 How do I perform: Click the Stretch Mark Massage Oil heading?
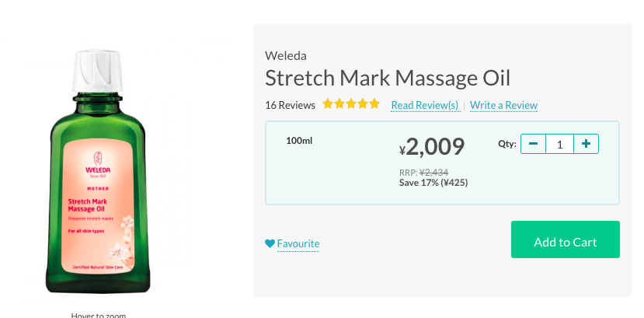click(388, 78)
